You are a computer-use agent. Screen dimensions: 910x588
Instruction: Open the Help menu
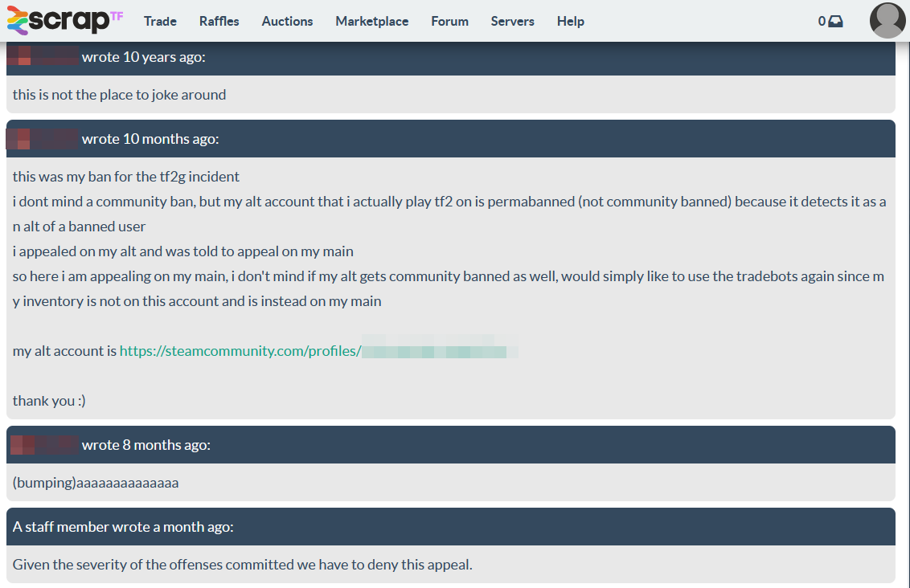tap(571, 22)
